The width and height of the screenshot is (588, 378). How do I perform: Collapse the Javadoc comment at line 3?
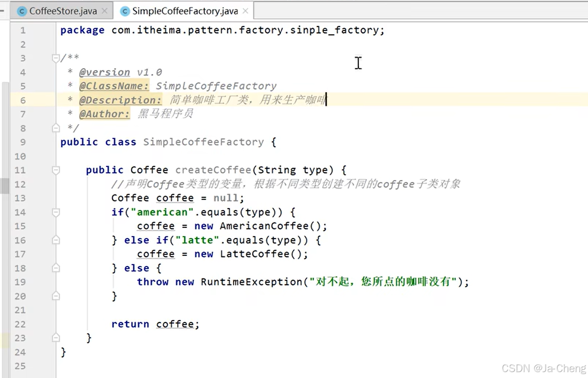click(56, 58)
